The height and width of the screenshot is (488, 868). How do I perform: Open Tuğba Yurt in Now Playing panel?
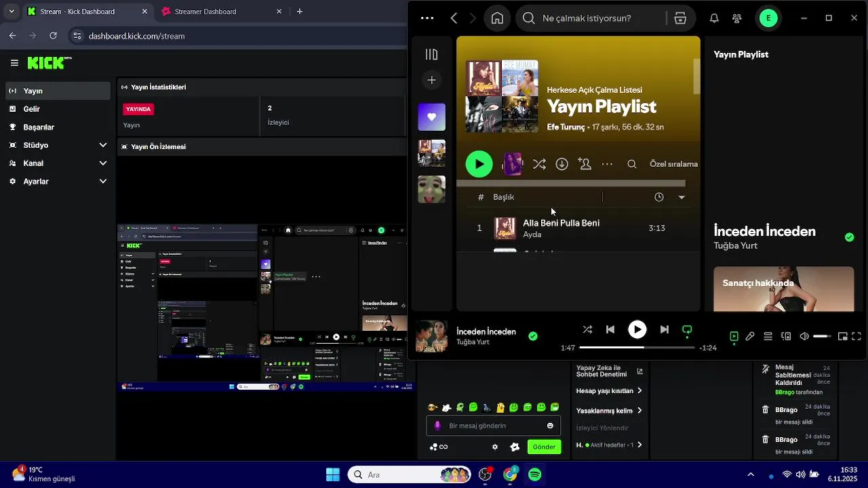tap(735, 245)
